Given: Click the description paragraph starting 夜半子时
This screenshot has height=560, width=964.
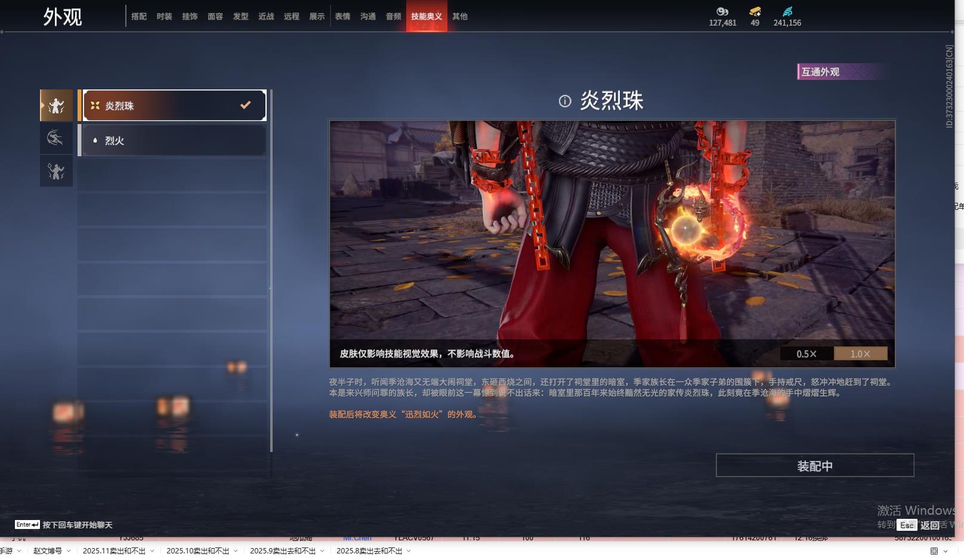Looking at the screenshot, I should click(x=611, y=387).
